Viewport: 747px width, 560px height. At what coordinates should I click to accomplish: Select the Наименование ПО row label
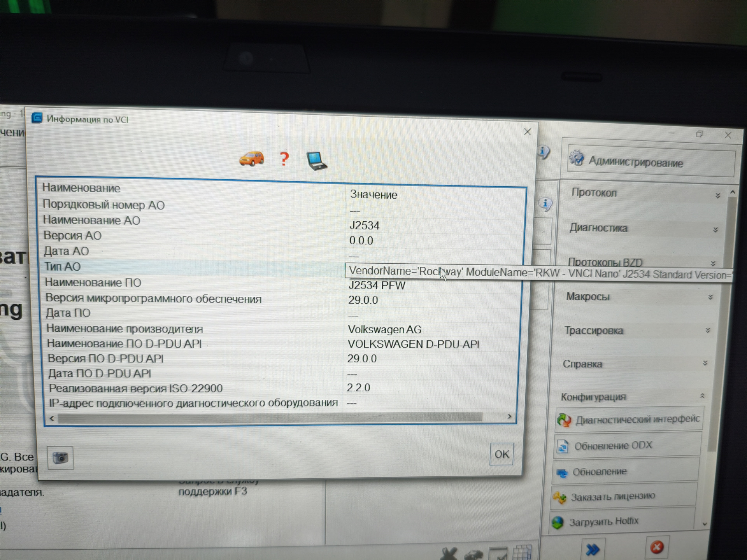(x=93, y=283)
